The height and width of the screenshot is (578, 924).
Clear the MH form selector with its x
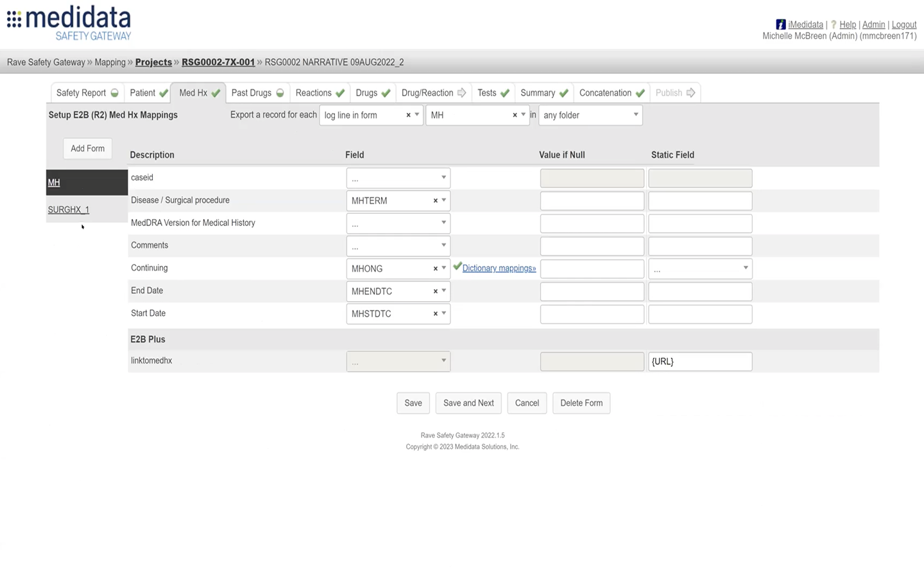tap(515, 115)
